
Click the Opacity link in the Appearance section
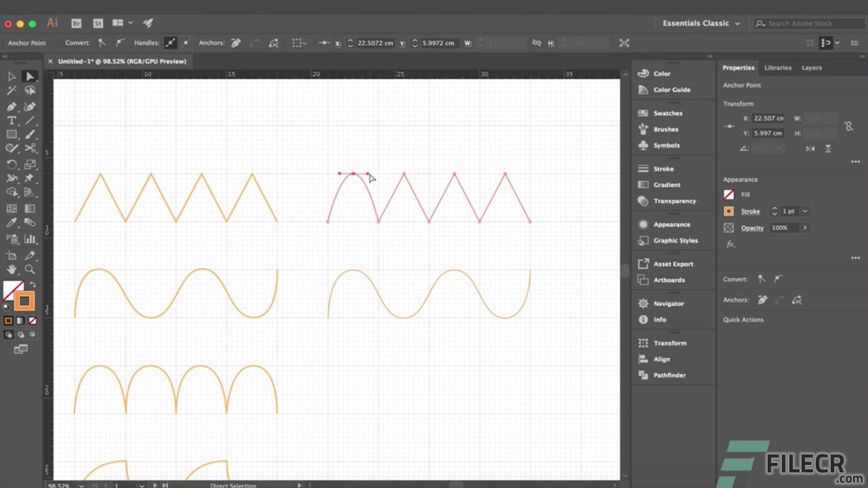coord(751,228)
